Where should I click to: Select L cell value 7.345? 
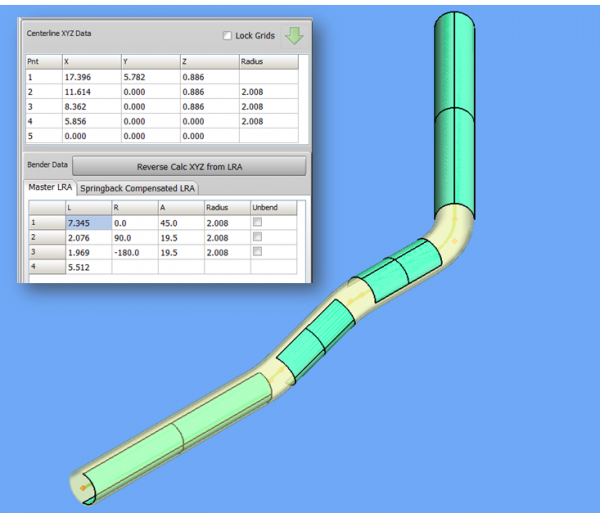point(89,223)
